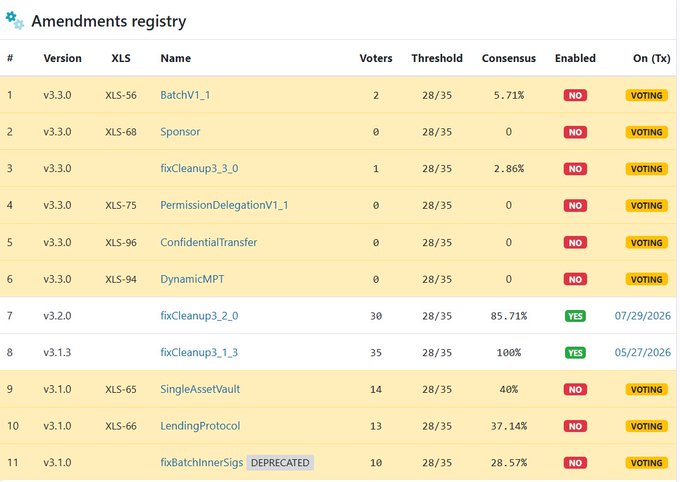Viewport: 680px width, 482px height.
Task: Open the Sponsor amendment link
Action: click(180, 132)
